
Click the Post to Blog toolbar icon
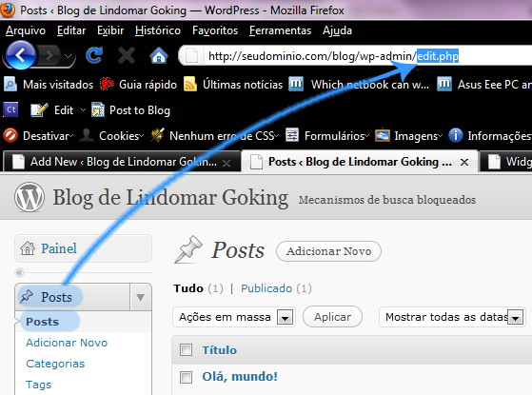pyautogui.click(x=98, y=110)
